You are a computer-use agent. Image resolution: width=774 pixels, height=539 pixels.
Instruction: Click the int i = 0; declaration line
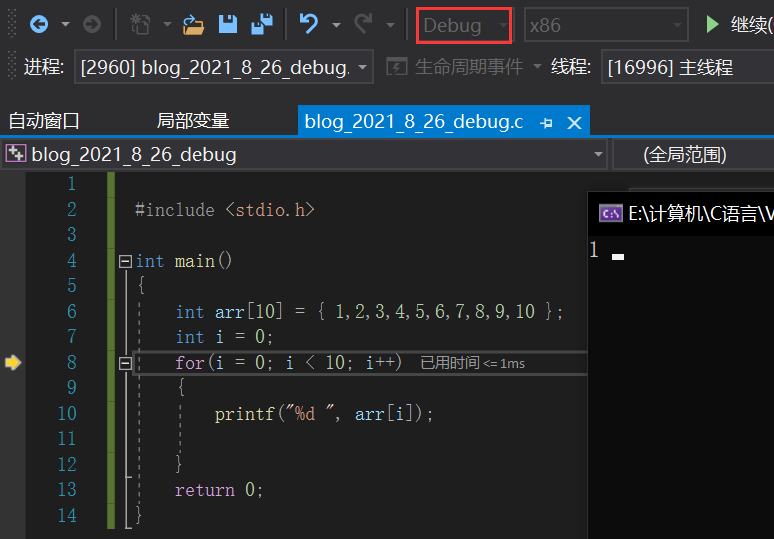[224, 337]
